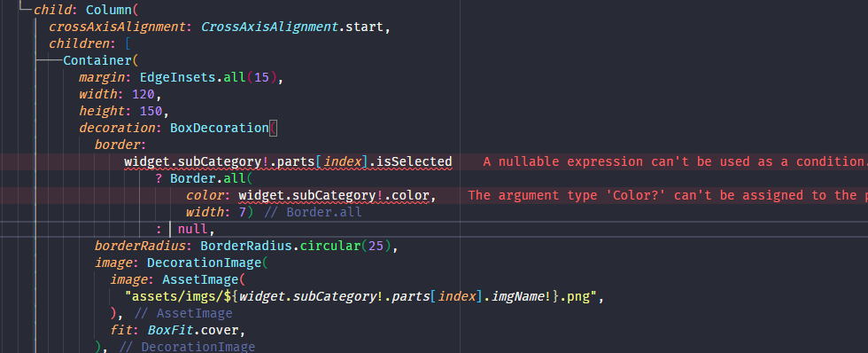This screenshot has height=353, width=868.
Task: Click the '// AssetImage' closing comment
Action: click(183, 314)
